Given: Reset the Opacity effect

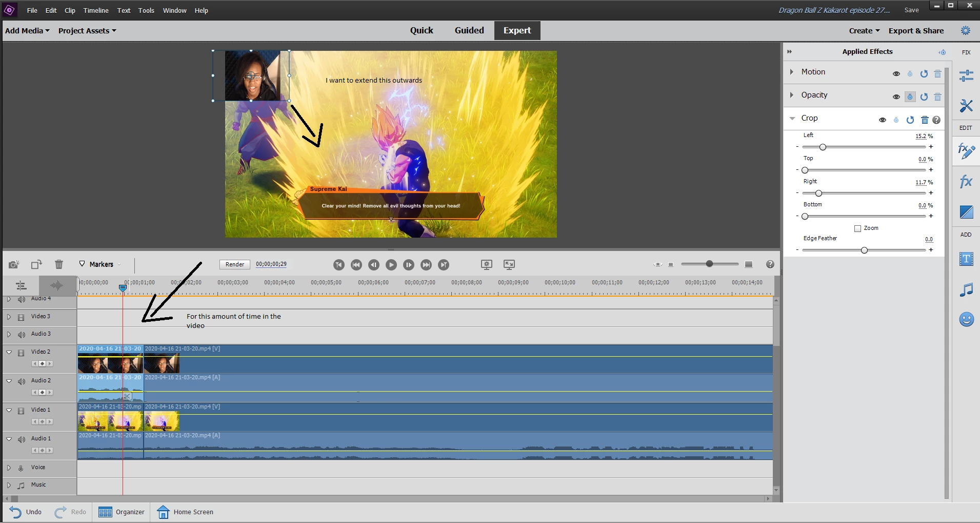Looking at the screenshot, I should [924, 97].
